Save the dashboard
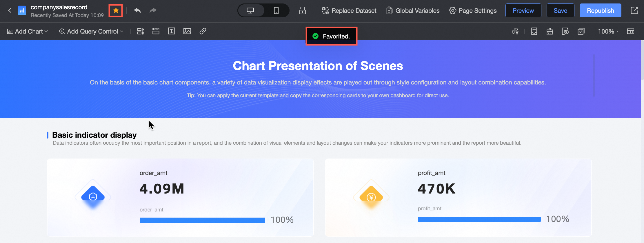 click(x=560, y=11)
